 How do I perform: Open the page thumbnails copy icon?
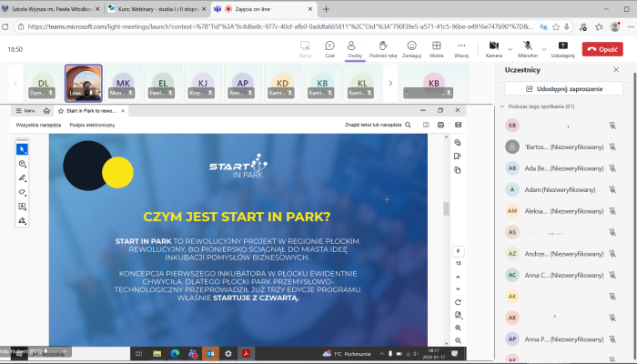coord(458,170)
